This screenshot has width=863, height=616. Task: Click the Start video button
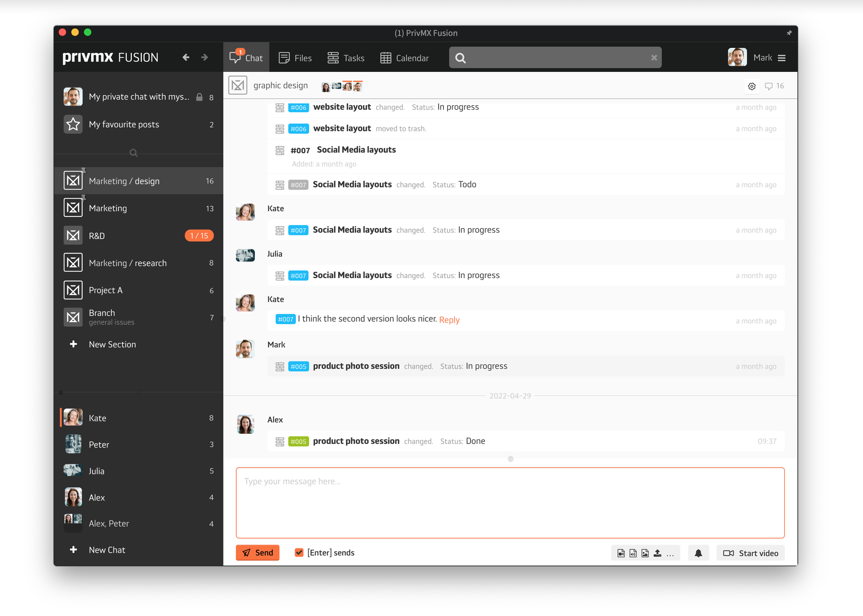tap(750, 553)
